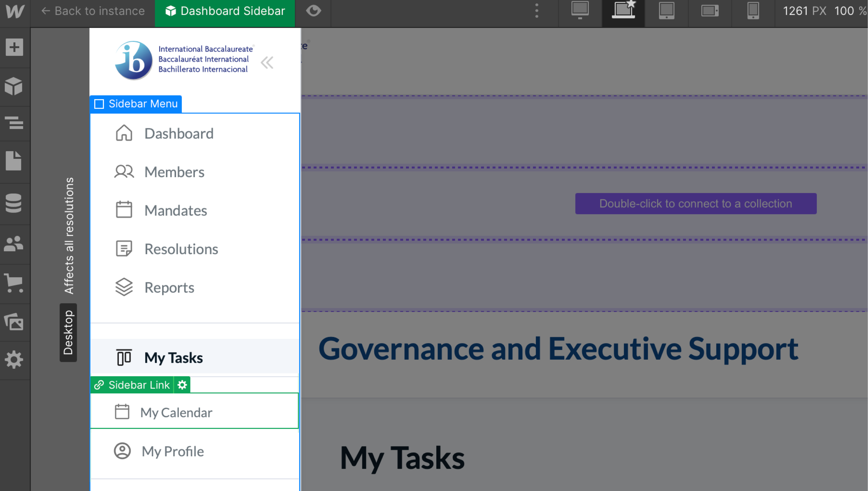Switch to the mobile portrait breakpoint
This screenshot has height=491, width=868.
753,11
